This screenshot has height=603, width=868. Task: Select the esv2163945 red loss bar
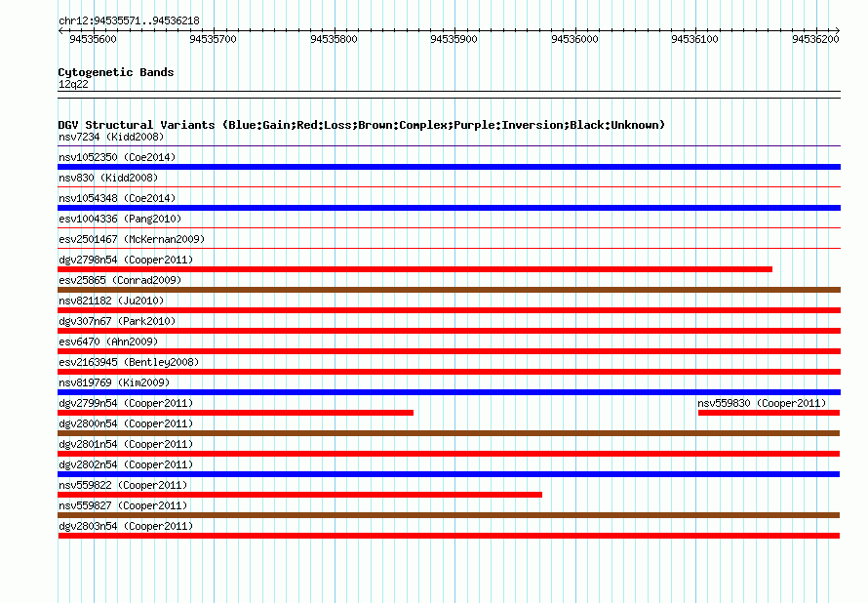(449, 372)
